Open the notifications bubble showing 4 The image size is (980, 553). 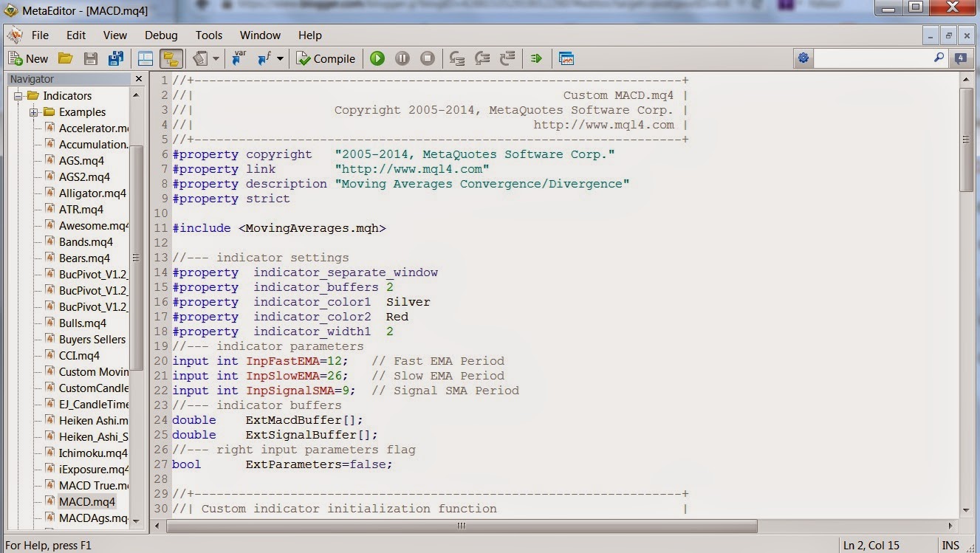tap(961, 58)
